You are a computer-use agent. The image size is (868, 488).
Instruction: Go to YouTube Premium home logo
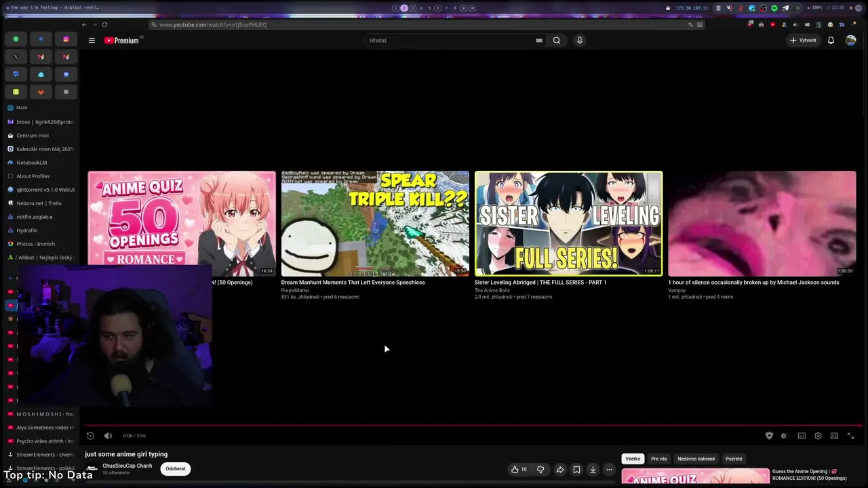coord(122,41)
